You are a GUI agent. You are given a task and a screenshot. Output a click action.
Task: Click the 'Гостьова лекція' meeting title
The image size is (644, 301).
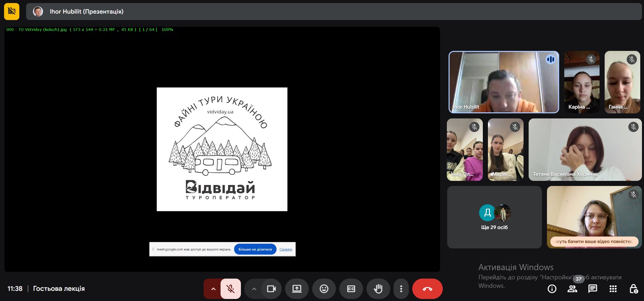59,289
